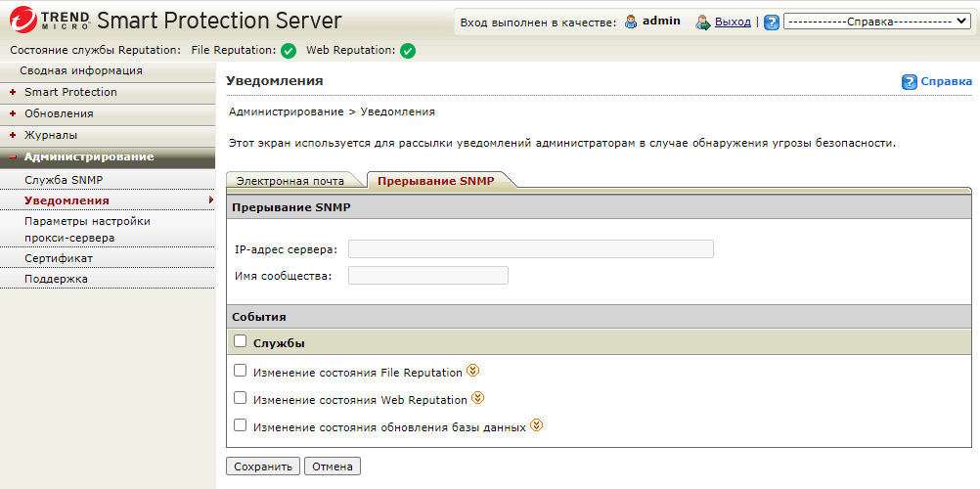
Task: Click the Сохранить button
Action: pos(263,467)
